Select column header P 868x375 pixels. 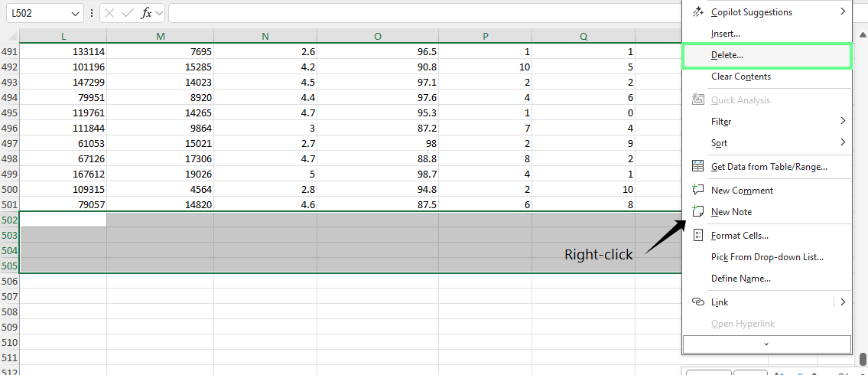486,36
